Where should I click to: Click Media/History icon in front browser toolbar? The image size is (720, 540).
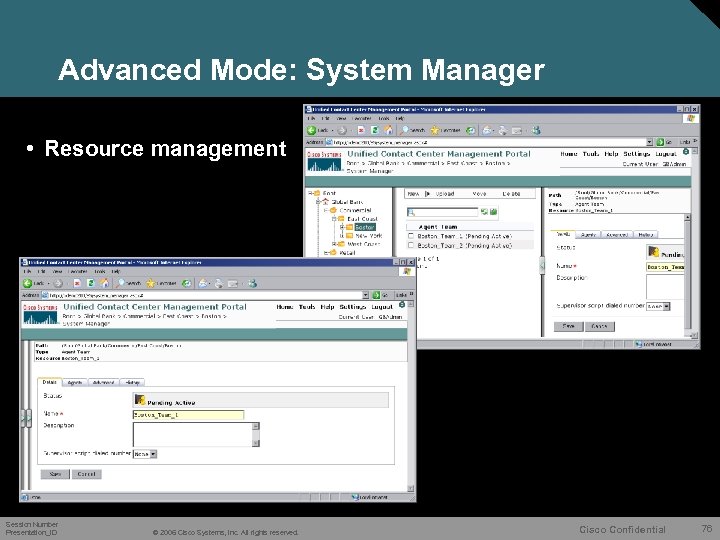tap(186, 283)
